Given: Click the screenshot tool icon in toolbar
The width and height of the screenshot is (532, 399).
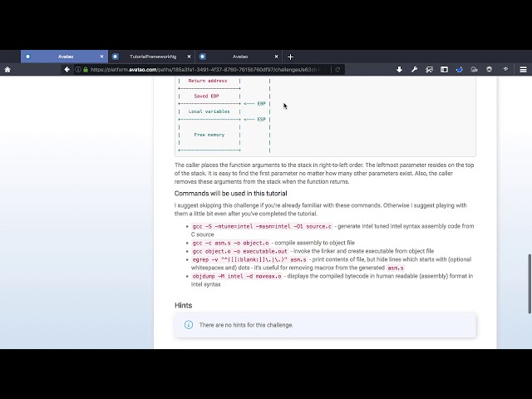Looking at the screenshot, I should pyautogui.click(x=429, y=70).
